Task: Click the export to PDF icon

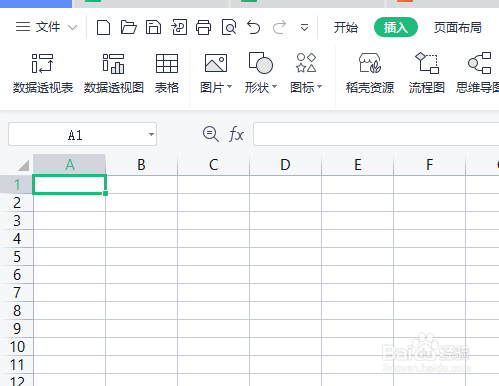Action: click(x=179, y=27)
